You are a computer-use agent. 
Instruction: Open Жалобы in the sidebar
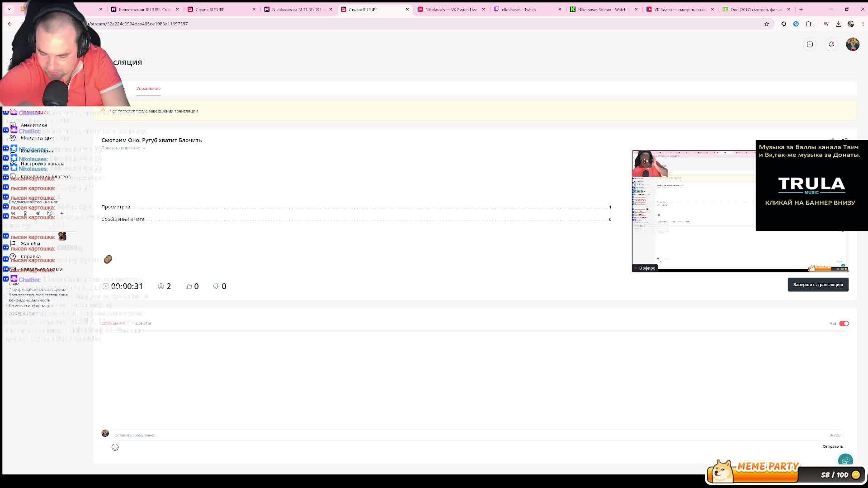pos(30,244)
